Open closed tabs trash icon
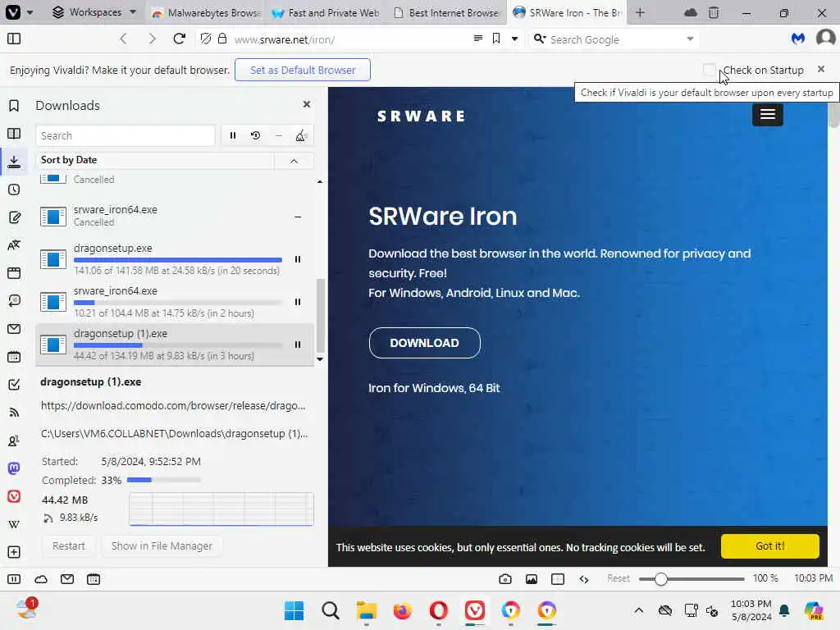The image size is (840, 630). click(714, 12)
